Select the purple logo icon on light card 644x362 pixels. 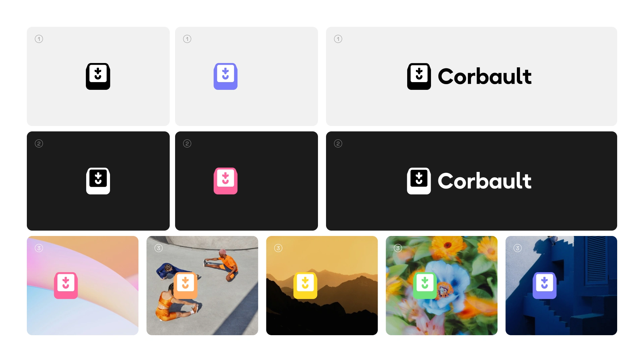click(x=225, y=76)
